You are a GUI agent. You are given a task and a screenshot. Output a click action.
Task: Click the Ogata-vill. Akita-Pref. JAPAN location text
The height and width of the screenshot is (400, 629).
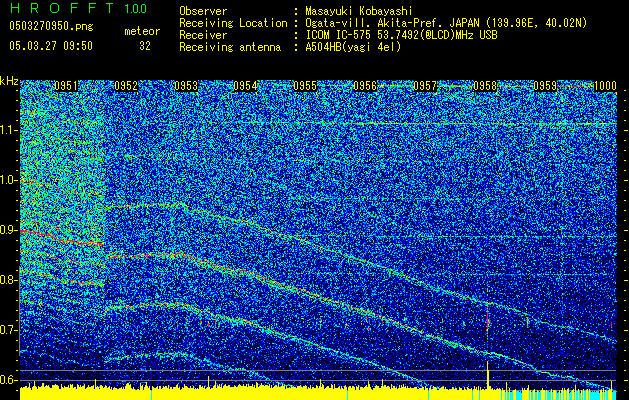tap(446, 23)
